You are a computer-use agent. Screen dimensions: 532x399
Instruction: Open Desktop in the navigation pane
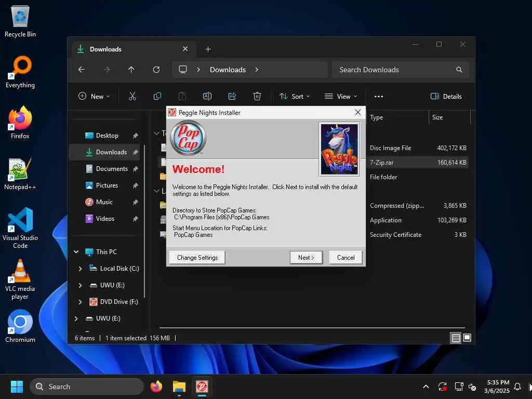tap(107, 136)
